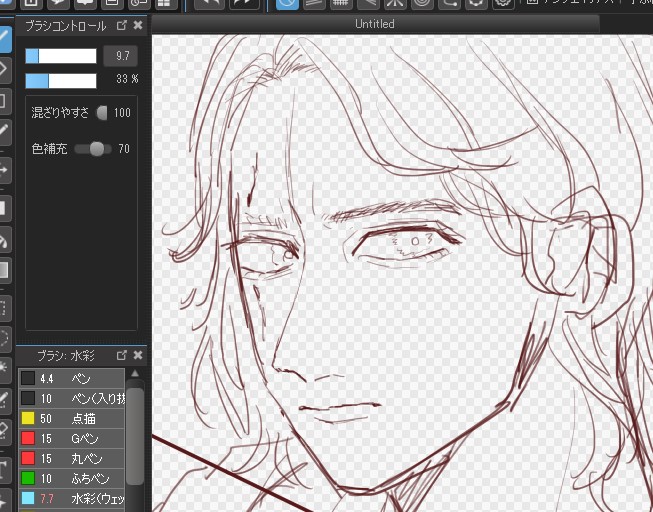
Task: Click the dark swatch of the 4.4 ペン brush
Action: point(28,378)
